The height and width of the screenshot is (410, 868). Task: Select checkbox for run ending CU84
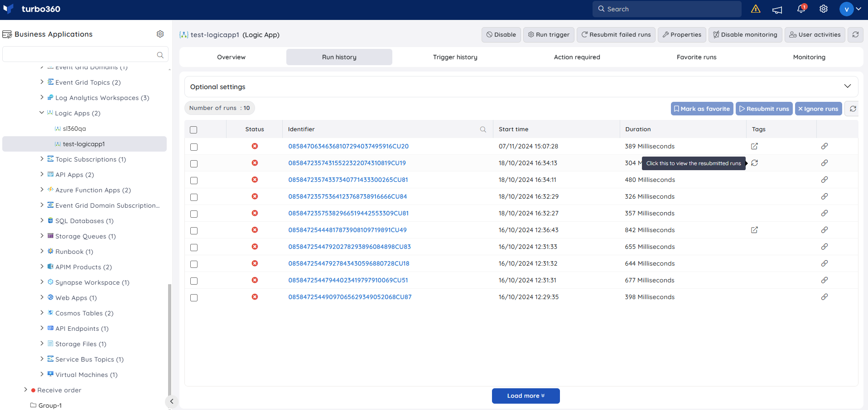coord(194,197)
